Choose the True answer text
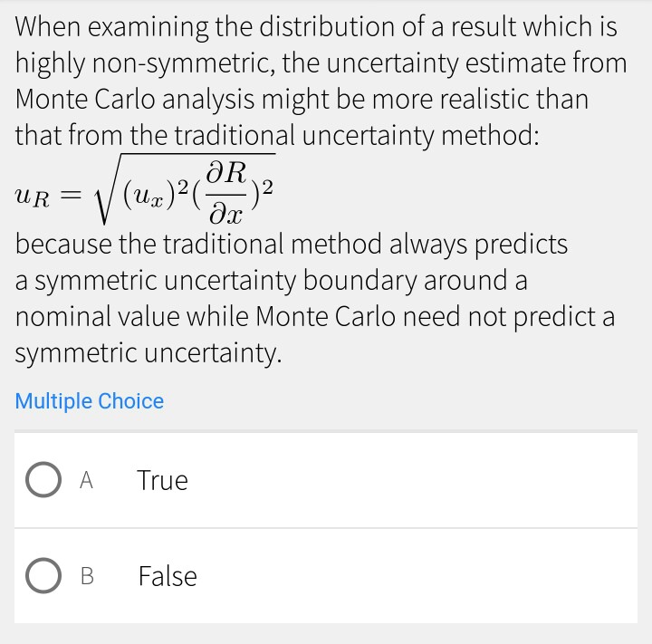The width and height of the screenshot is (652, 644). tap(163, 480)
